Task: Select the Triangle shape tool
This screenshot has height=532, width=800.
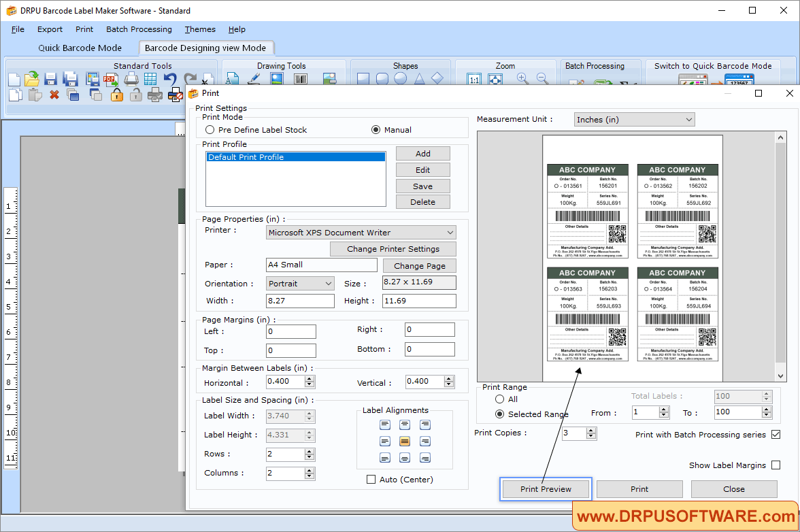Action: (x=419, y=78)
